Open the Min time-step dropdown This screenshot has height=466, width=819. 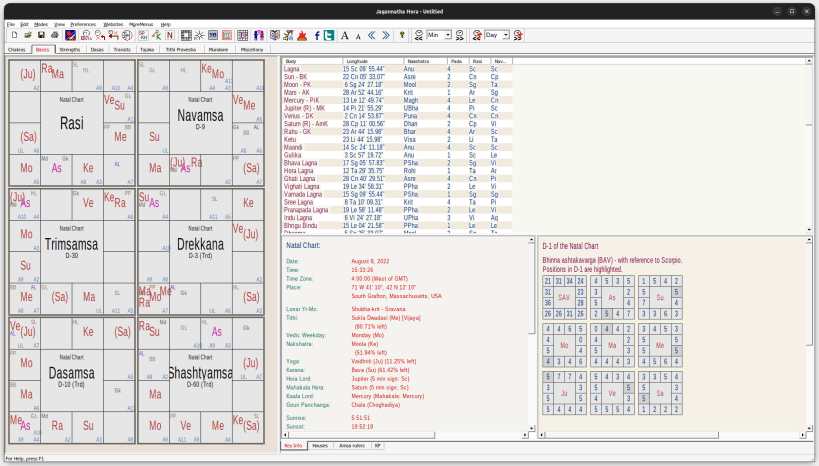click(448, 35)
